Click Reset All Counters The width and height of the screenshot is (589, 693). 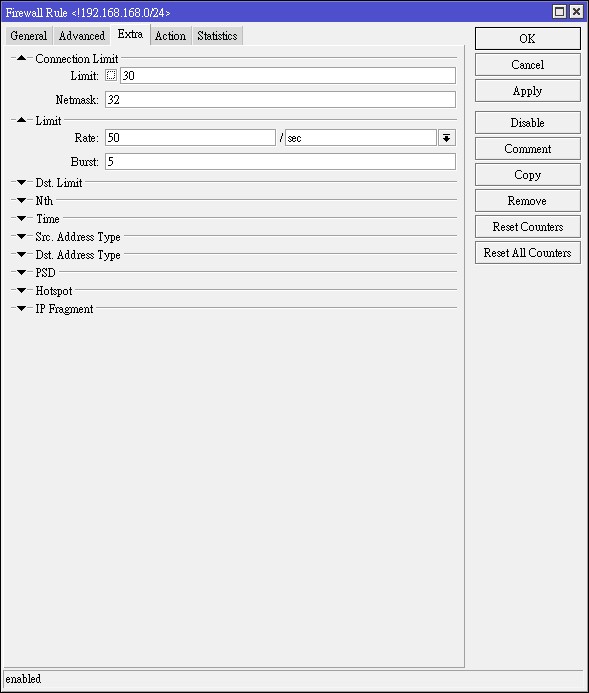[x=528, y=253]
